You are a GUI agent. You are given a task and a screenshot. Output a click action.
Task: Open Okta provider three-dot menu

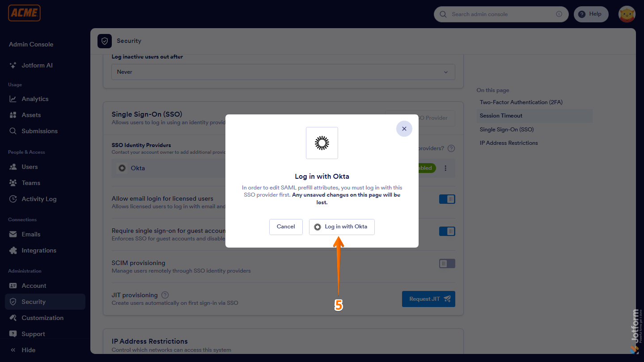coord(445,168)
